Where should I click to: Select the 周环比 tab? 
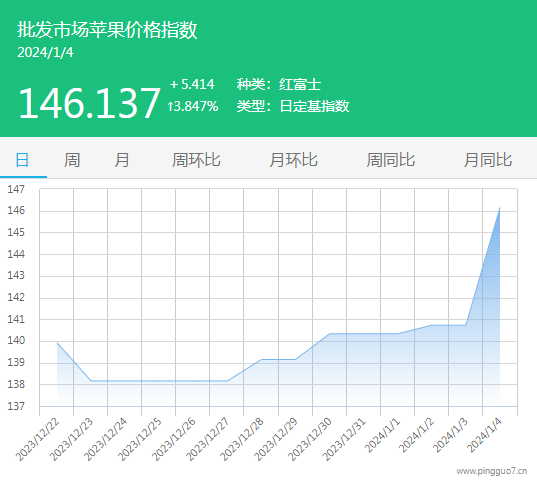pos(196,160)
